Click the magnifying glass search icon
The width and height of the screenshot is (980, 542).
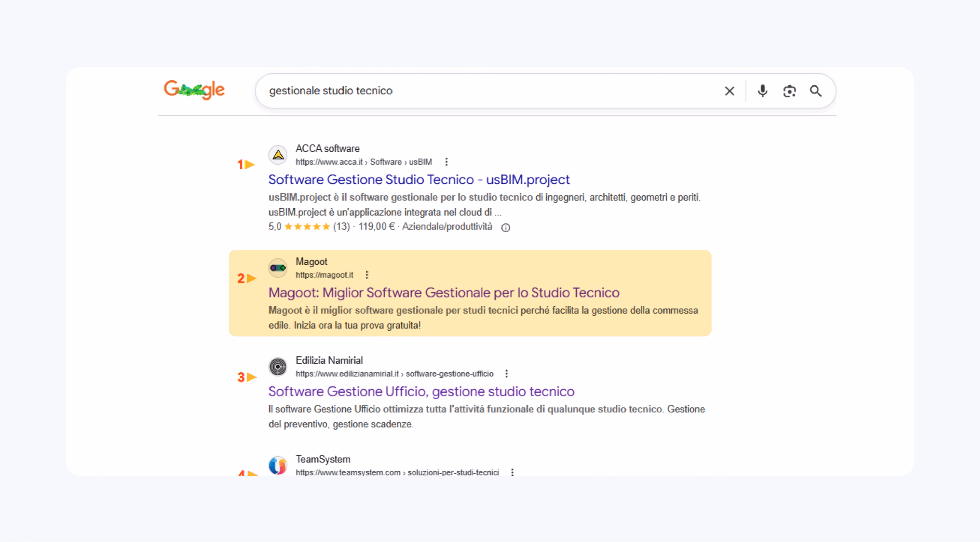pos(816,91)
